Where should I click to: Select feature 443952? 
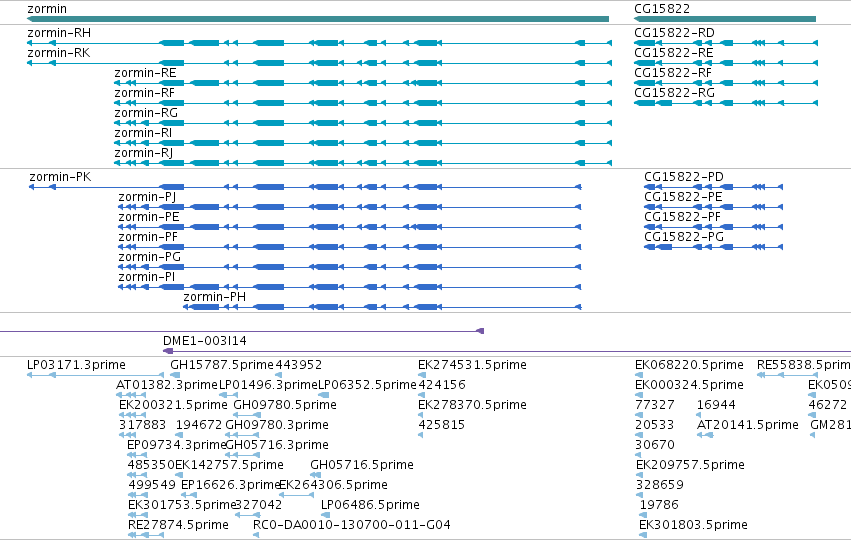click(299, 365)
